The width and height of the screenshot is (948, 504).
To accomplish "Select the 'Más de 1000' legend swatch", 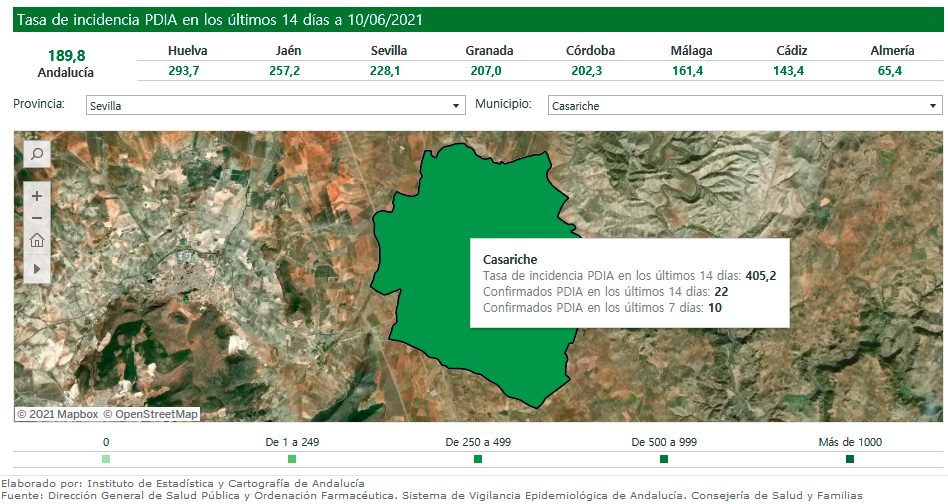I will pyautogui.click(x=850, y=459).
